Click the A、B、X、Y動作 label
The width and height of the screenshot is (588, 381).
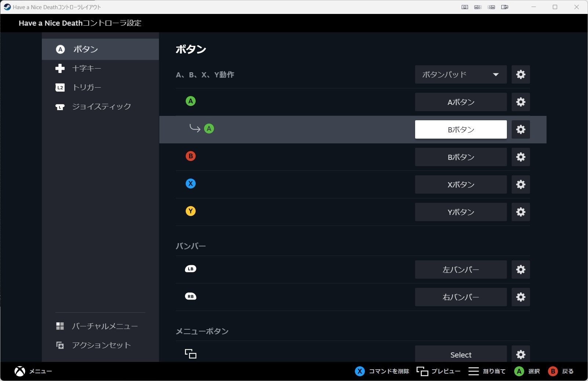pyautogui.click(x=205, y=74)
